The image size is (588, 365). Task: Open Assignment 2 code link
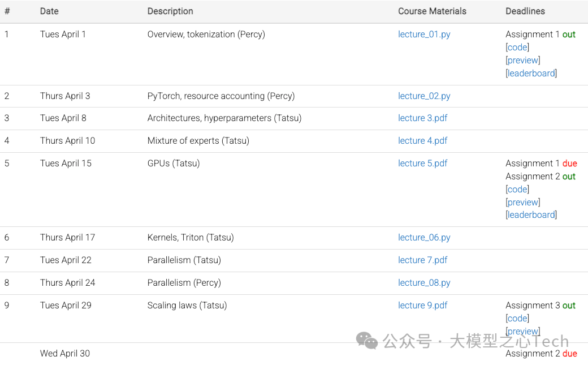517,190
